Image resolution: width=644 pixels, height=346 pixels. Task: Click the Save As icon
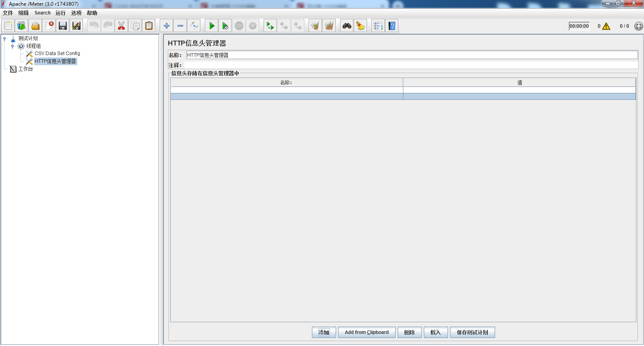pos(76,26)
